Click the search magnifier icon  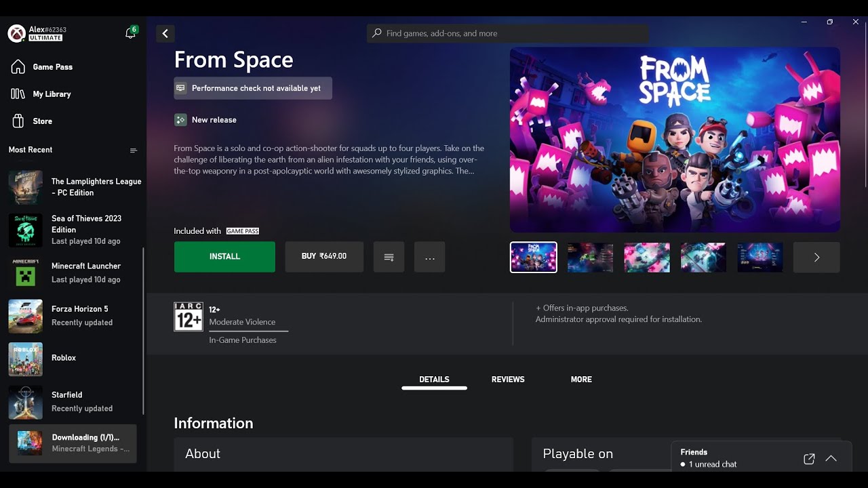(377, 33)
